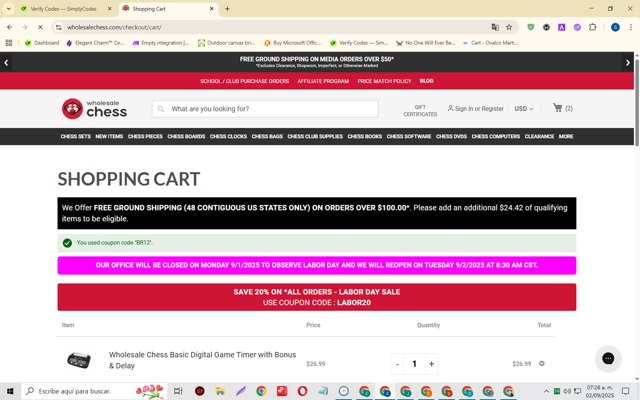Click Windows taskbar search box
Image resolution: width=640 pixels, height=400 pixels.
[94, 391]
